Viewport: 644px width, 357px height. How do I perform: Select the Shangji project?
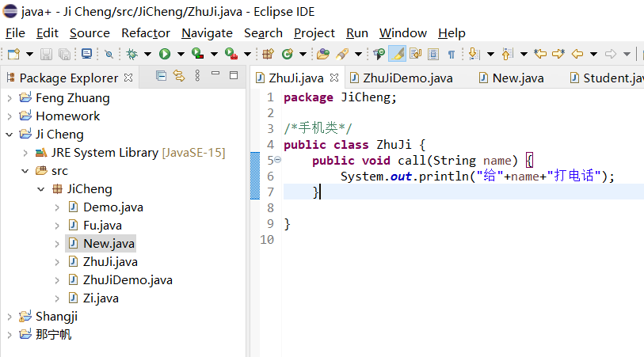tap(48, 317)
